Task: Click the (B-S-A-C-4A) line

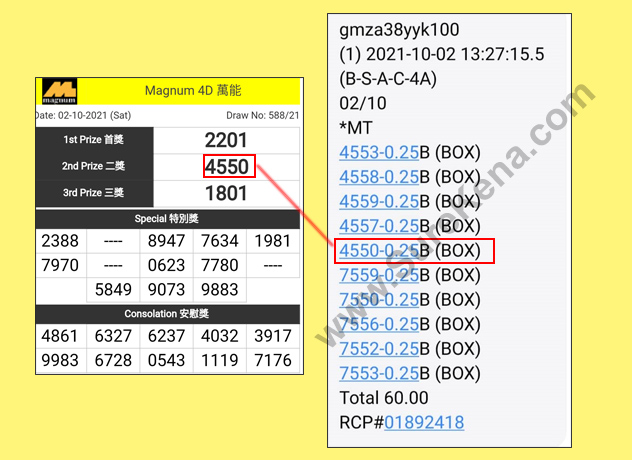Action: coord(388,79)
